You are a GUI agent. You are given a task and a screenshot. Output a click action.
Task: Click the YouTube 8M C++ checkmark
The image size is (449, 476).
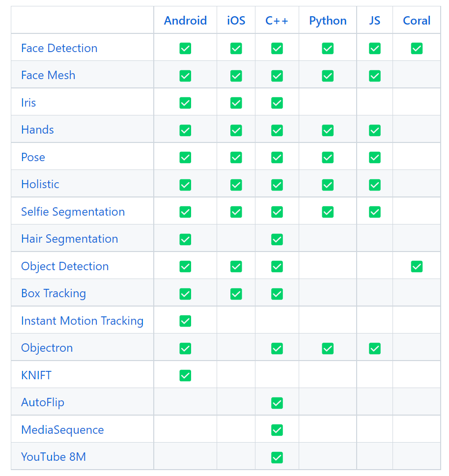click(277, 457)
